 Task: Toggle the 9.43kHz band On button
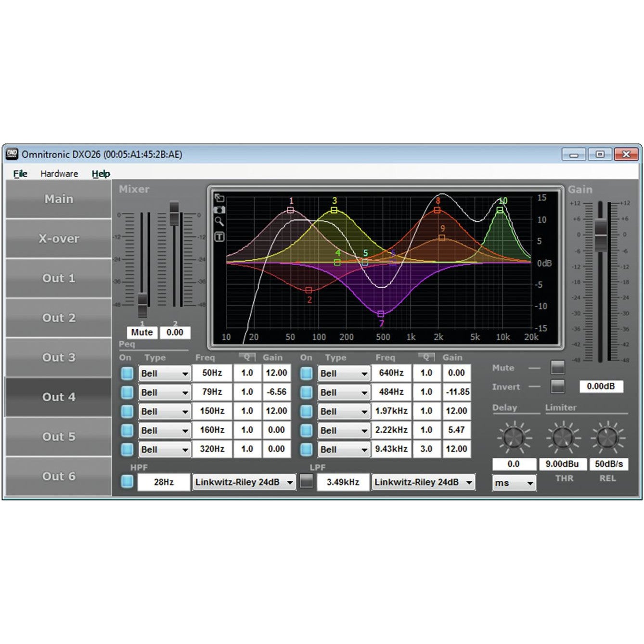pos(306,450)
